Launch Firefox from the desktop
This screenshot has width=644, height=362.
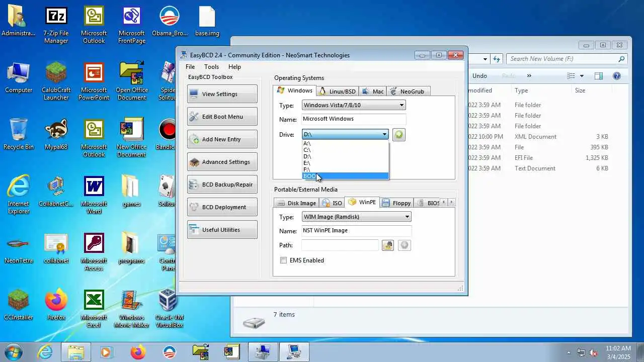pos(56,305)
